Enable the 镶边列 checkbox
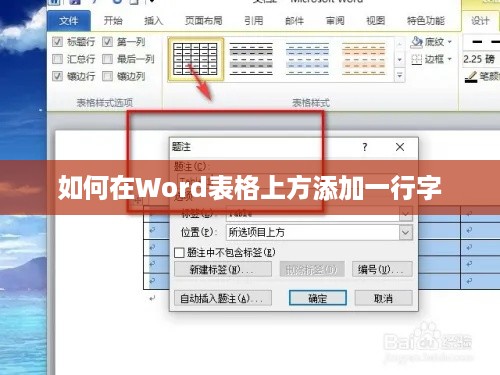Image resolution: width=500 pixels, height=375 pixels. pos(107,76)
